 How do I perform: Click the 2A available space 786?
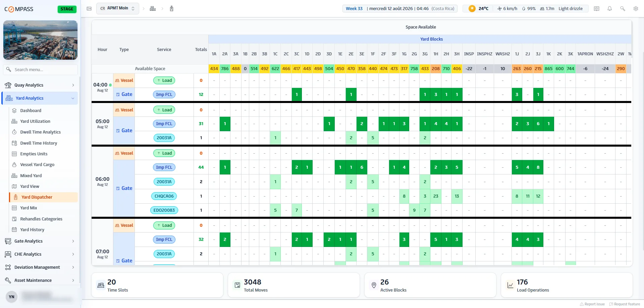tap(225, 69)
